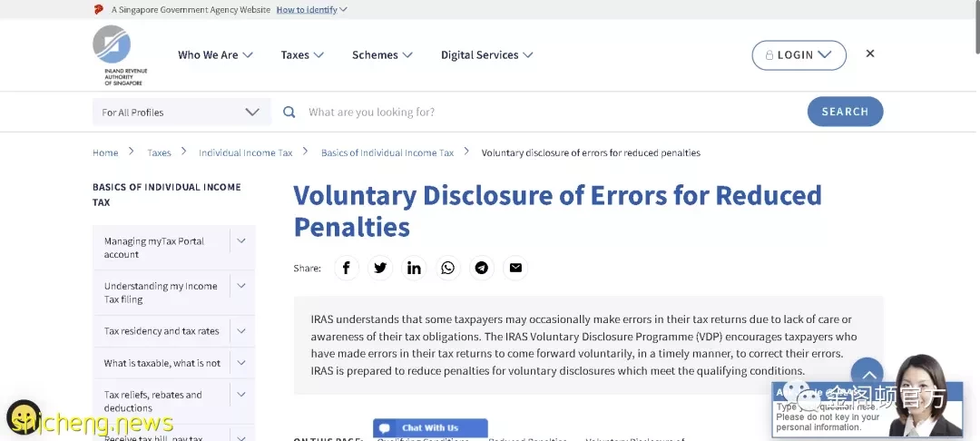
Task: Share page via email envelope icon
Action: pos(515,268)
